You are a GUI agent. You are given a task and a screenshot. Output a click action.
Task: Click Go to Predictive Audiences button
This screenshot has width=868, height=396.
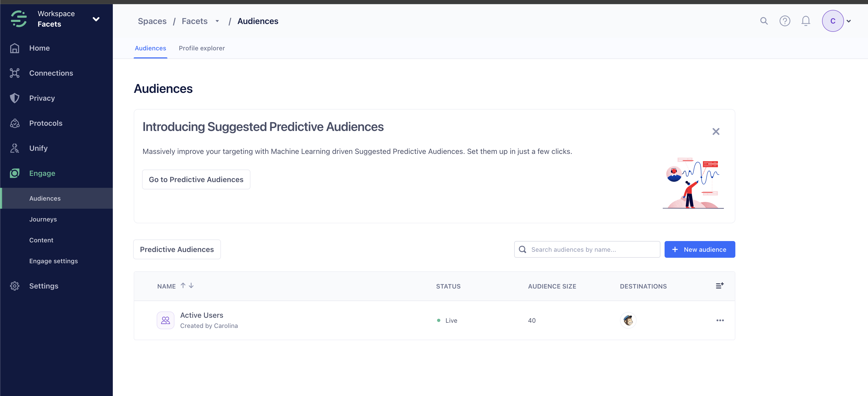point(196,179)
